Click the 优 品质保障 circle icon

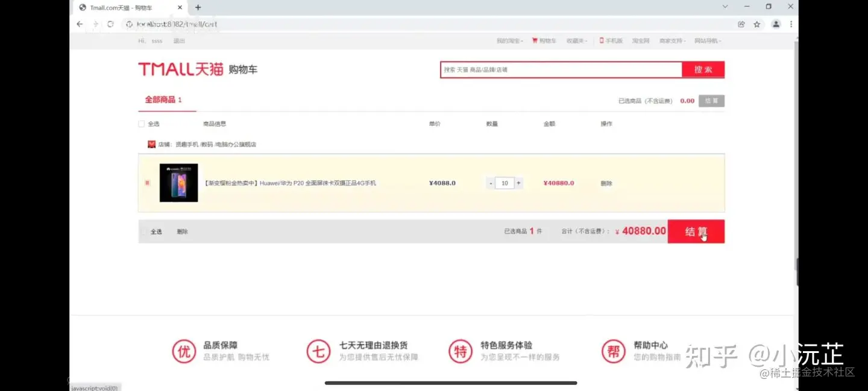pos(184,351)
